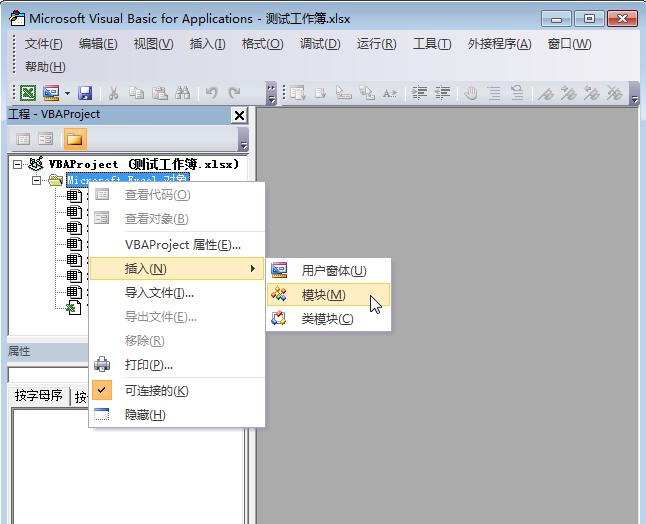Click the Clear All Bookmarks icon
646x524 pixels.
615,94
